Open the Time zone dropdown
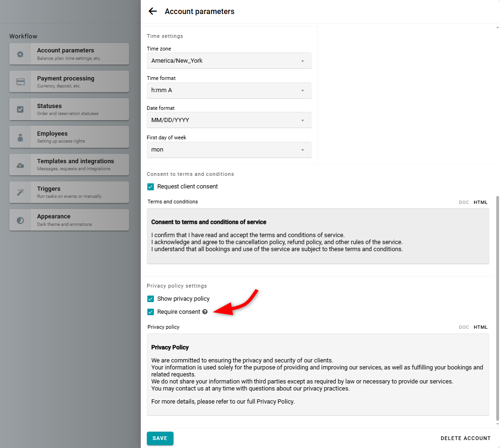Screen dimensions: 500x448 (229, 61)
